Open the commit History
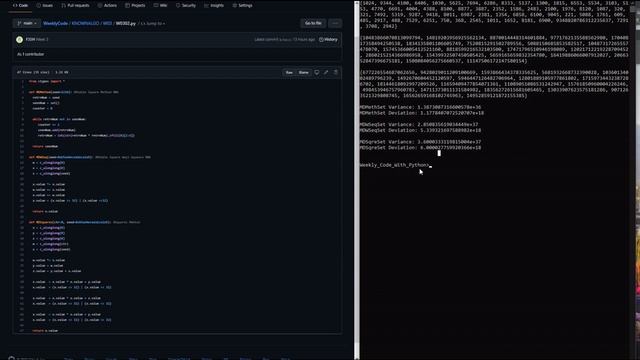 (328, 40)
